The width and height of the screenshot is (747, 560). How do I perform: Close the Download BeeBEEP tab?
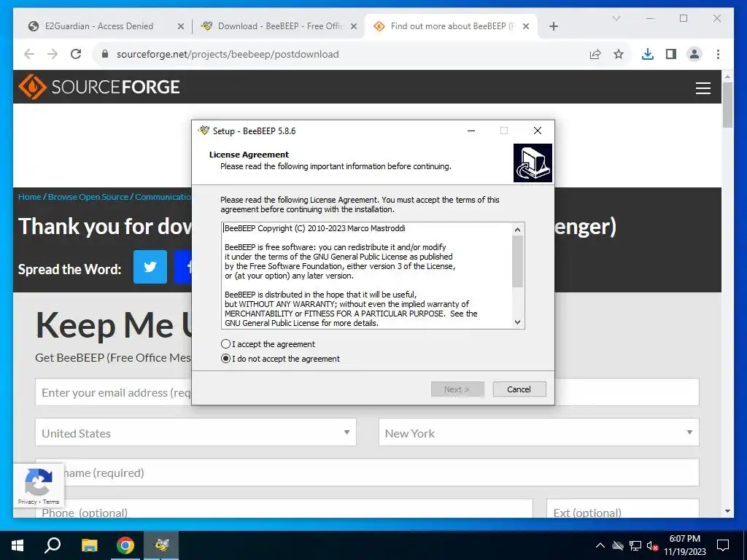pyautogui.click(x=354, y=26)
